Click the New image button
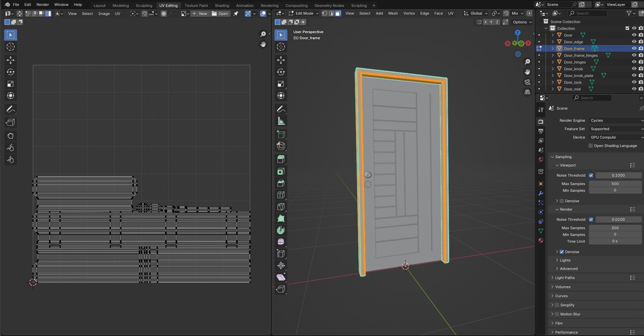Image resolution: width=644 pixels, height=336 pixels. [x=200, y=14]
